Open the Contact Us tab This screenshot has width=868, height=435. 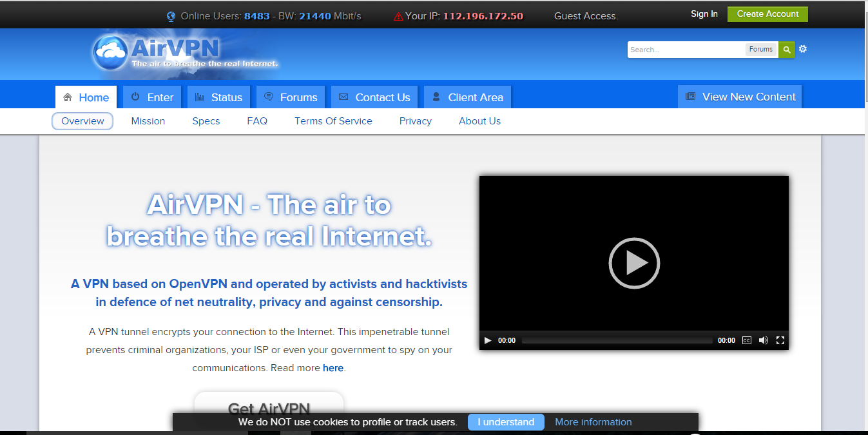click(374, 97)
